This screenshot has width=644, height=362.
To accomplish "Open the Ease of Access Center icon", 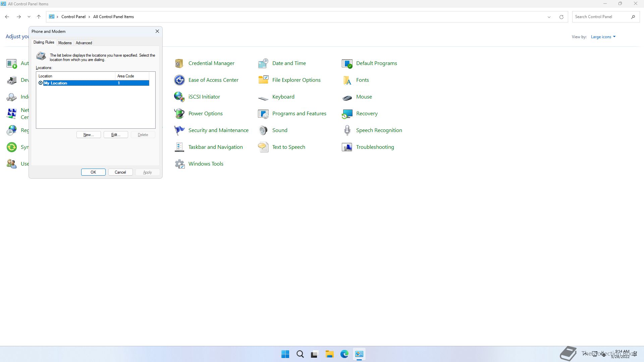I will coord(179,80).
